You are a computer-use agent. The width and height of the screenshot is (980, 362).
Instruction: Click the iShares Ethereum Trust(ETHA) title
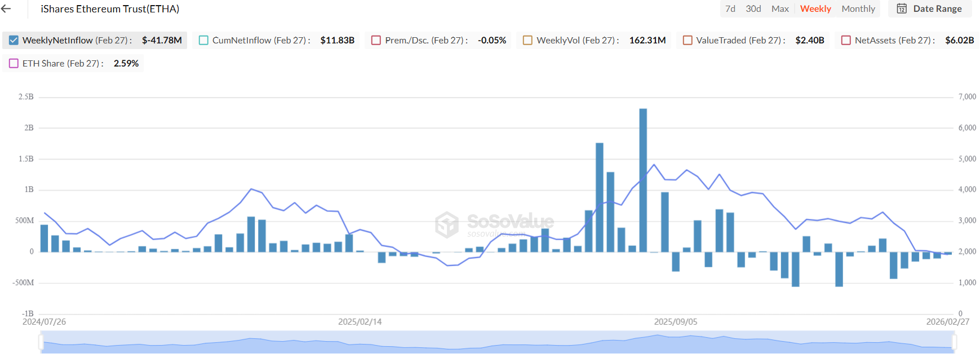coord(110,9)
